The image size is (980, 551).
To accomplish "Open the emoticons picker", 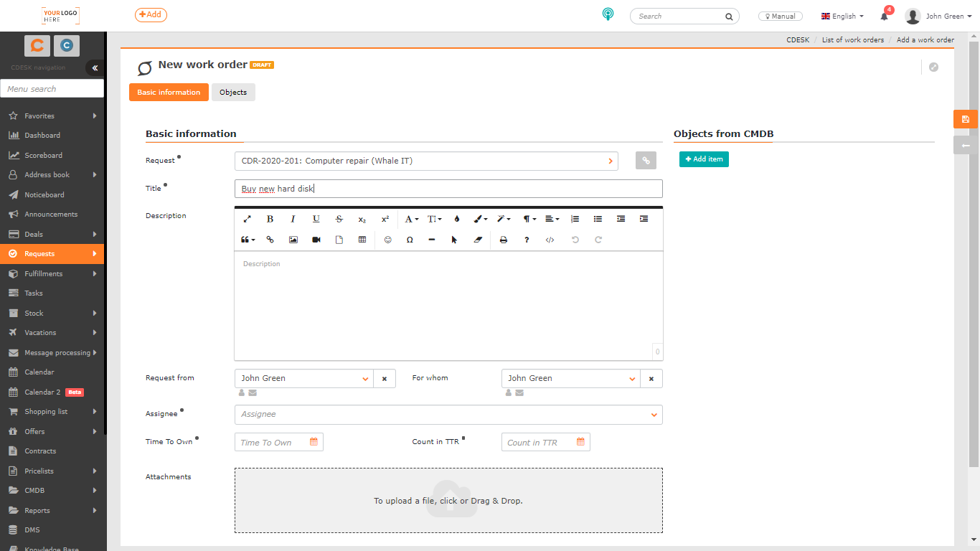I will (x=388, y=240).
